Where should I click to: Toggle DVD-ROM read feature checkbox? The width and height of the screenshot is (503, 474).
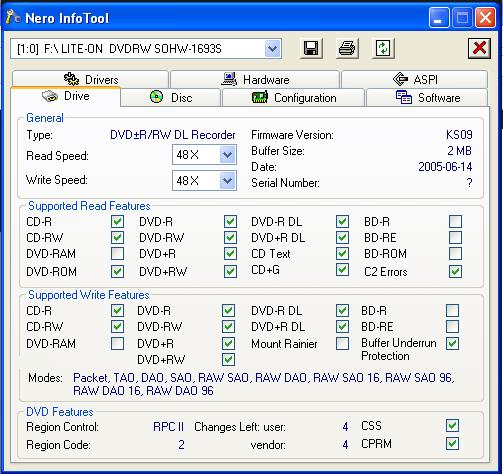tap(117, 271)
